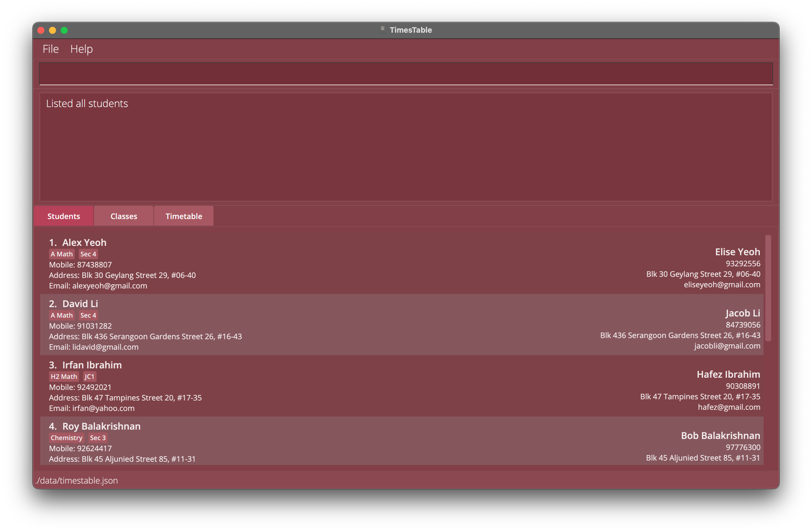This screenshot has height=532, width=812.
Task: Click email alexyeoh@gmail.com
Action: tap(98, 286)
